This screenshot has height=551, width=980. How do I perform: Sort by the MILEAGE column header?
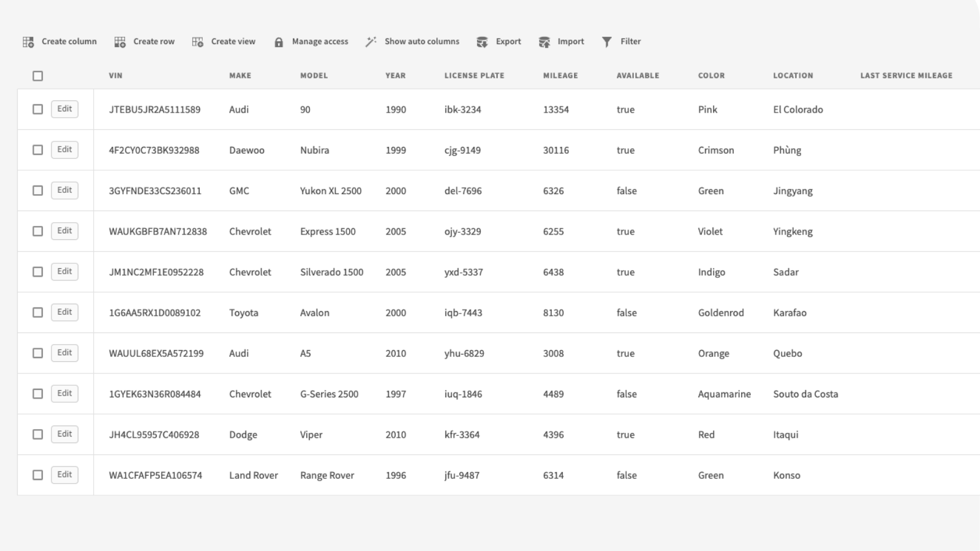560,76
